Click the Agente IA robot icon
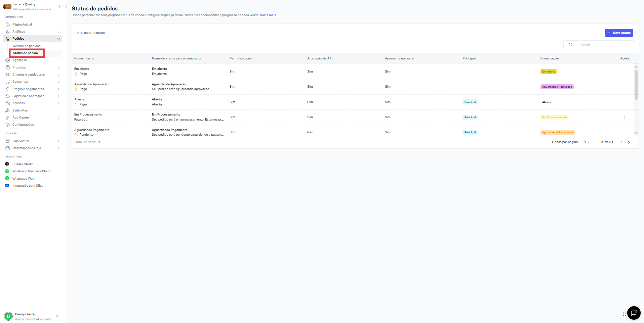This screenshot has height=323, width=644. tap(8, 60)
